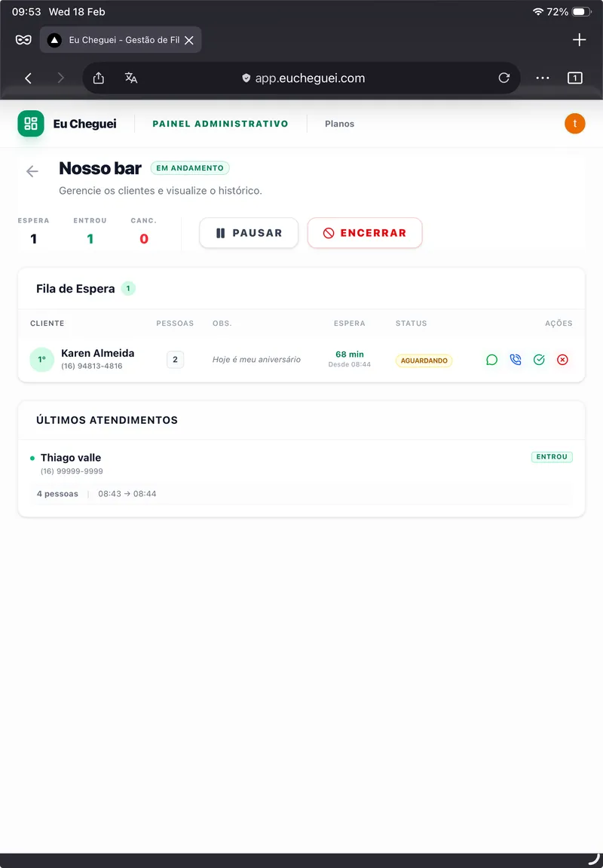Mark Karen Almeida as entered via green check

[x=539, y=360]
